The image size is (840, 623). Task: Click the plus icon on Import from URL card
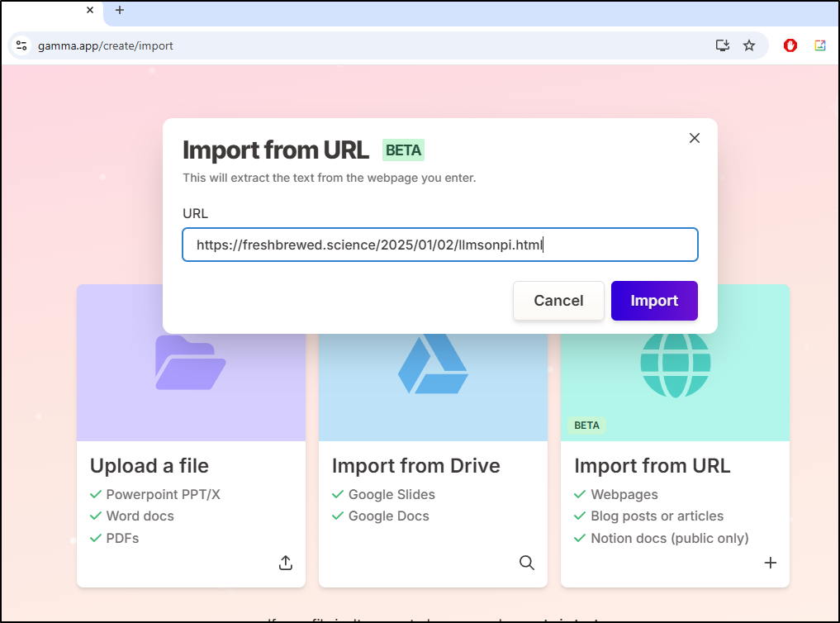pyautogui.click(x=770, y=563)
